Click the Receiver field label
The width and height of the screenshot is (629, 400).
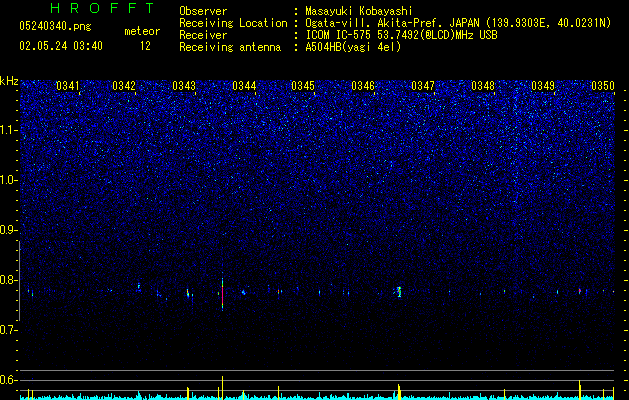[x=203, y=35]
